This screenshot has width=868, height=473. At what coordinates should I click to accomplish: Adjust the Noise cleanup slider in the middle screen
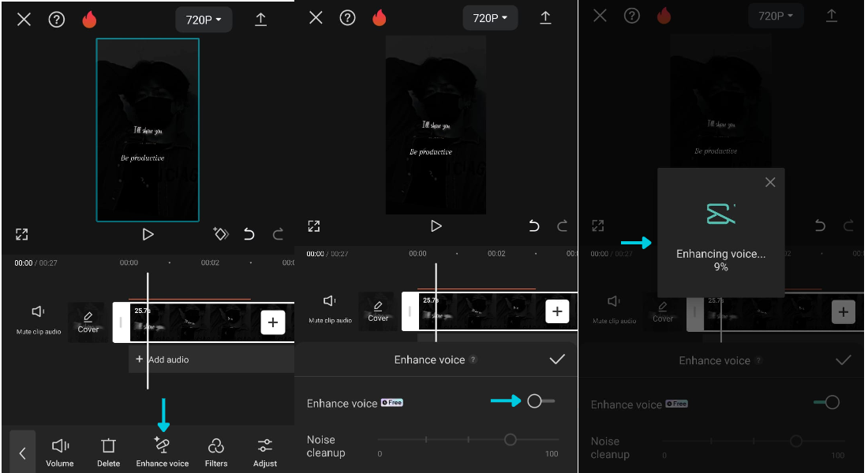[470, 440]
